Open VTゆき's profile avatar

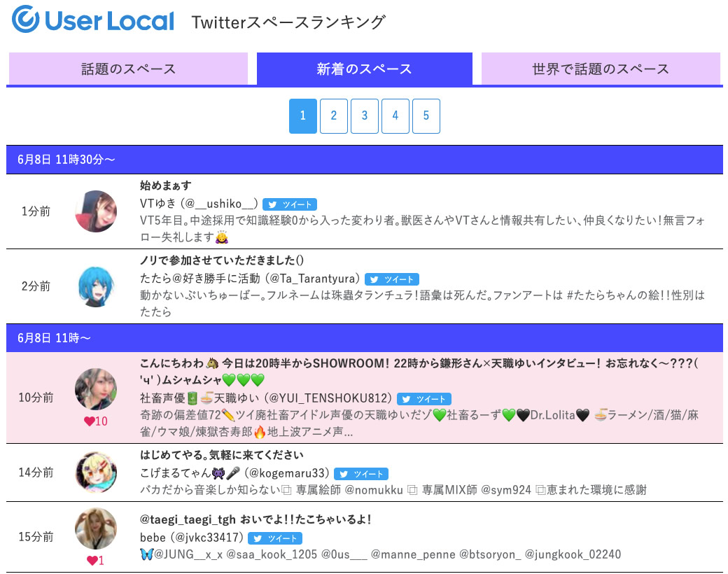pyautogui.click(x=96, y=211)
